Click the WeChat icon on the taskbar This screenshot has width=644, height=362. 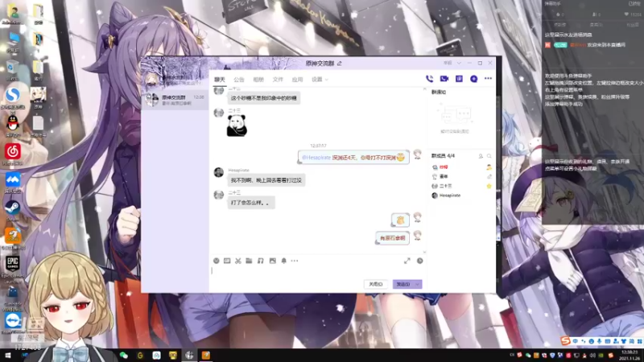coord(124,356)
